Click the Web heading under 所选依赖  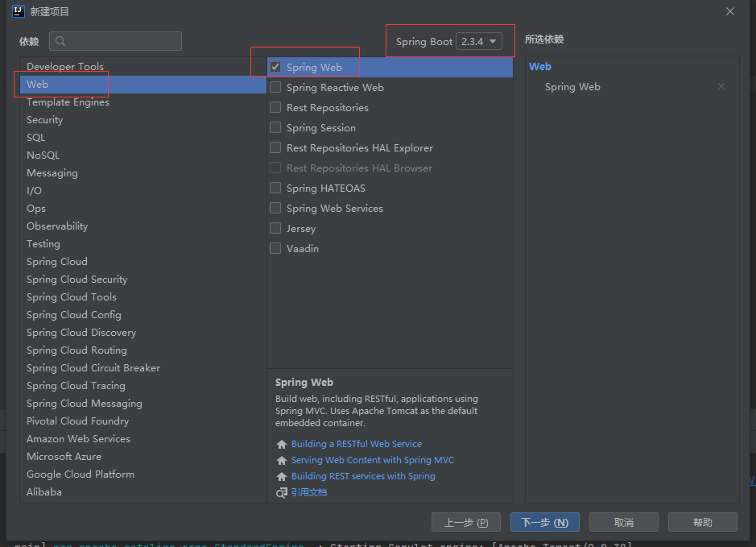click(x=540, y=67)
